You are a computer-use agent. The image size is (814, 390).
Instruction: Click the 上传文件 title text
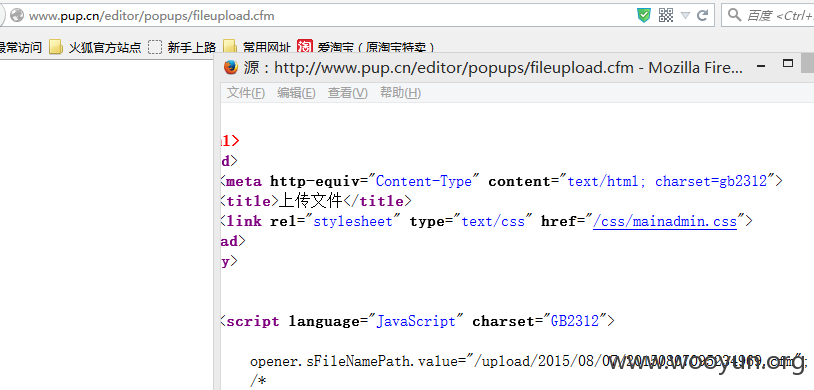point(311,201)
